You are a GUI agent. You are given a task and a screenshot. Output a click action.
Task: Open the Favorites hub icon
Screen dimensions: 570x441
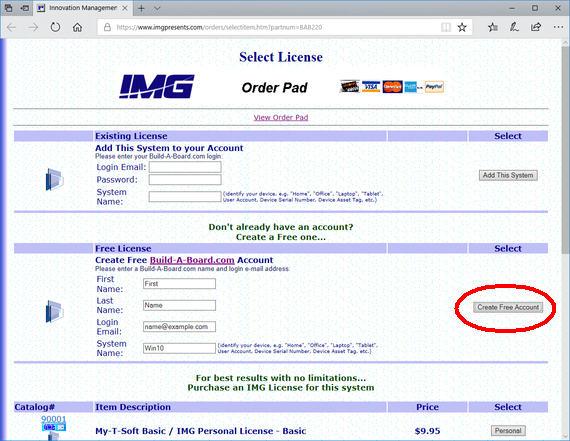tap(493, 27)
